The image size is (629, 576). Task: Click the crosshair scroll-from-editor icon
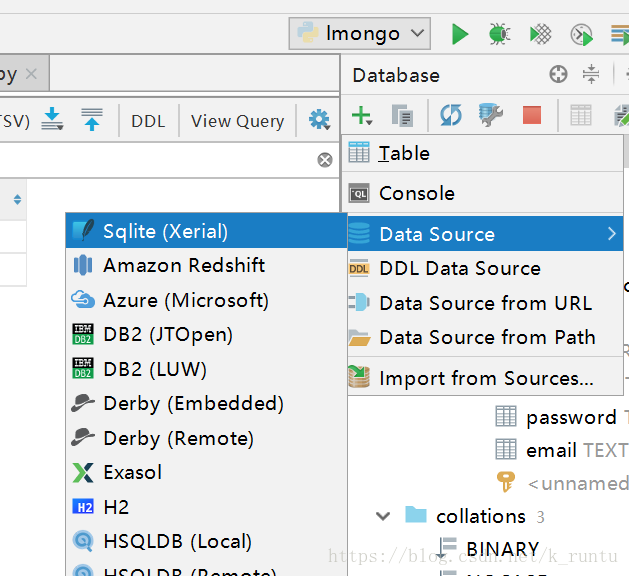[x=558, y=74]
